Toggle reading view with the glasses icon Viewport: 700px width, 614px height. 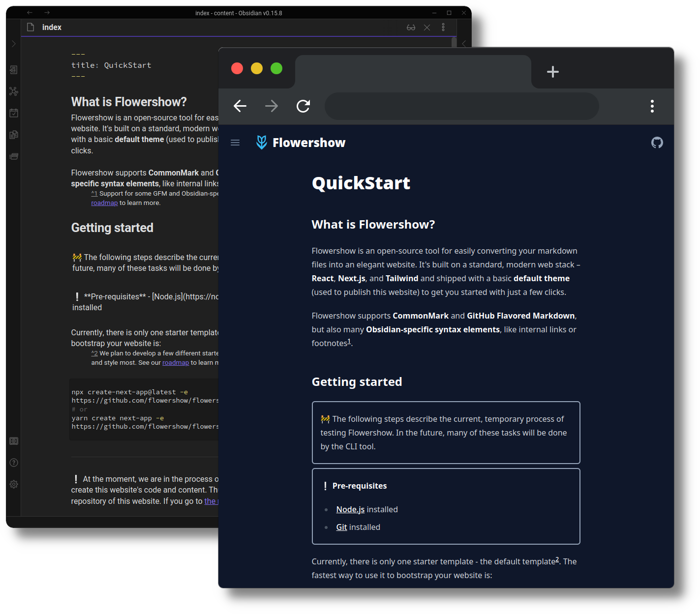tap(411, 28)
